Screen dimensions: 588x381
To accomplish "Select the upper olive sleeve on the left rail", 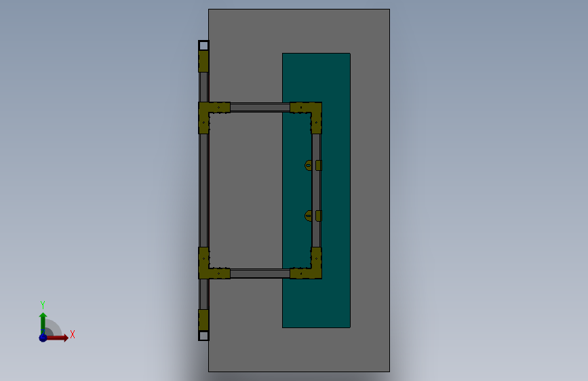I will 203,62.
